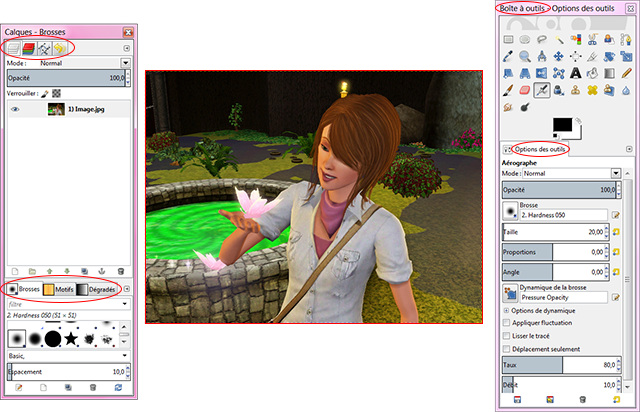Select the Smudge tool
The width and height of the screenshot is (640, 412).
point(508,107)
